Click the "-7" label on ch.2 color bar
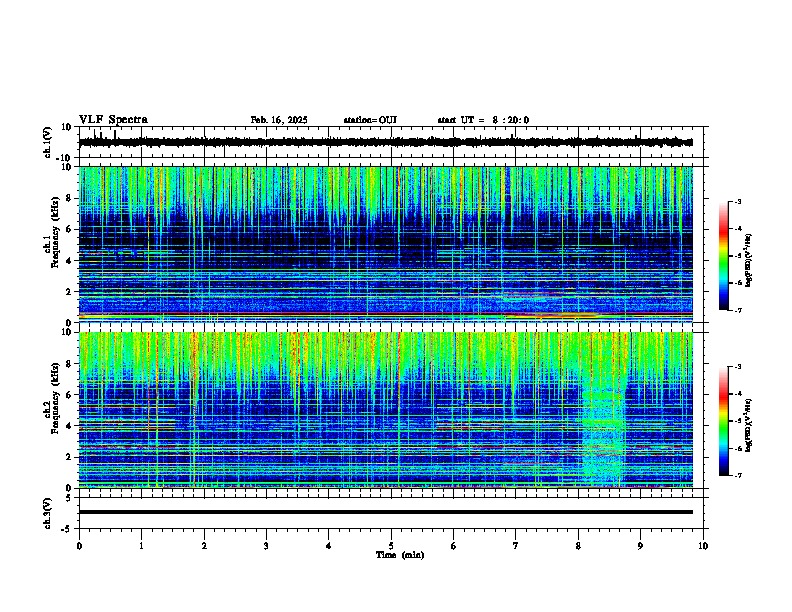792x612 pixels. click(x=738, y=475)
